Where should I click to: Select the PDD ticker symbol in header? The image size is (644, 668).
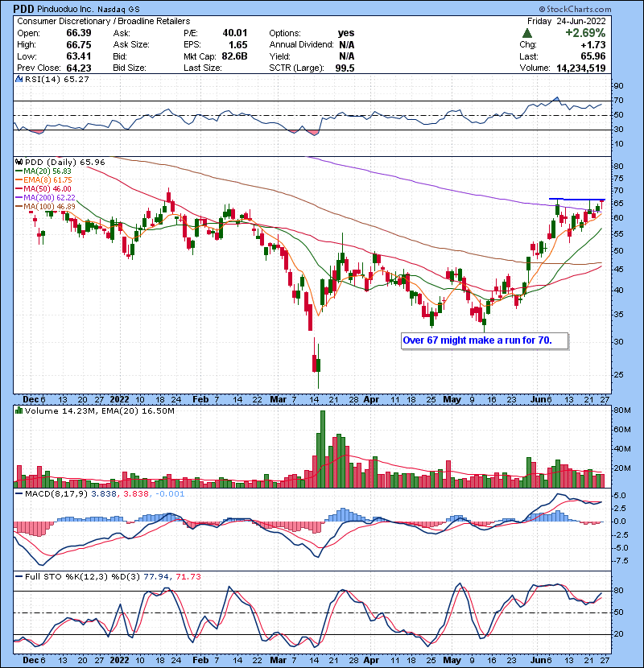(x=23, y=9)
